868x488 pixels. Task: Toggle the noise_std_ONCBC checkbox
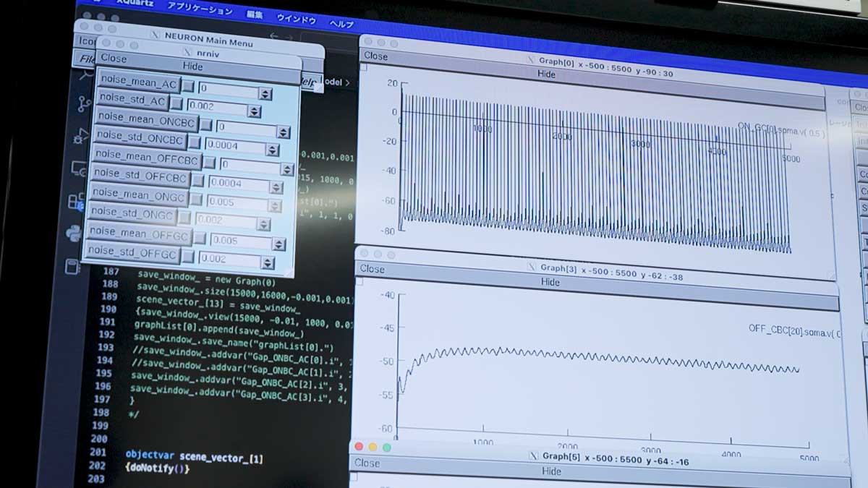[x=195, y=143]
